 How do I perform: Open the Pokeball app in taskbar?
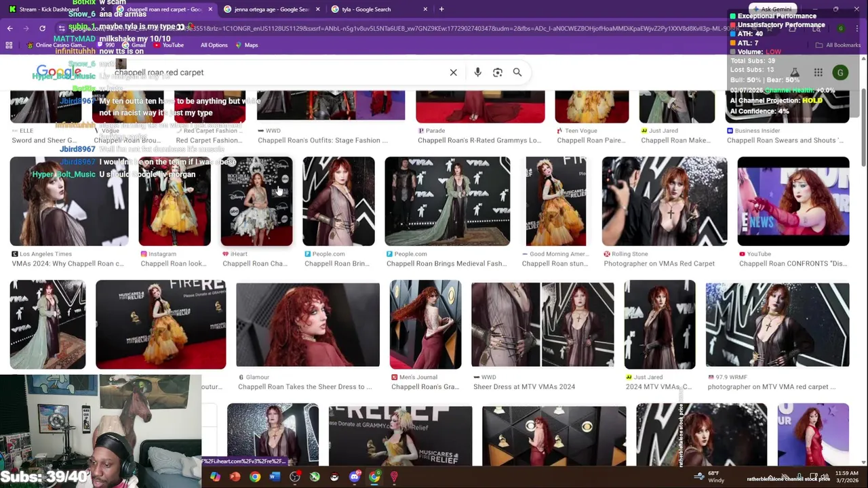(x=334, y=477)
